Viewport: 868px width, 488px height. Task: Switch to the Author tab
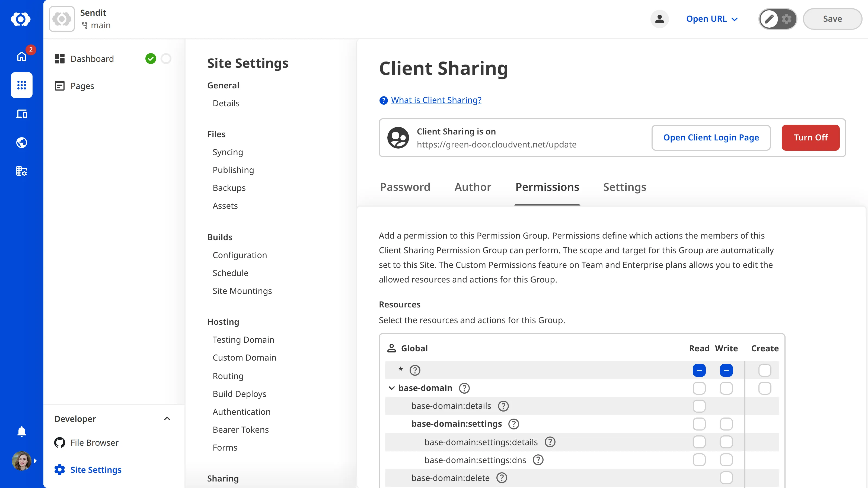point(473,187)
